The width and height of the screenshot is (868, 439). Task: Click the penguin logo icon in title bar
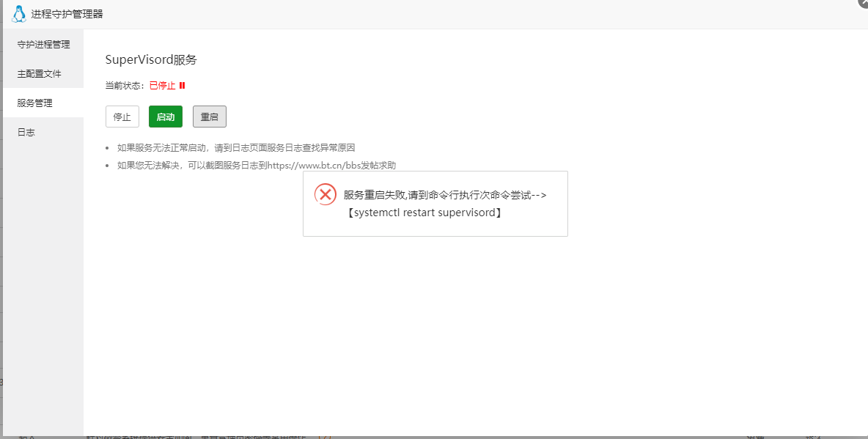coord(19,14)
